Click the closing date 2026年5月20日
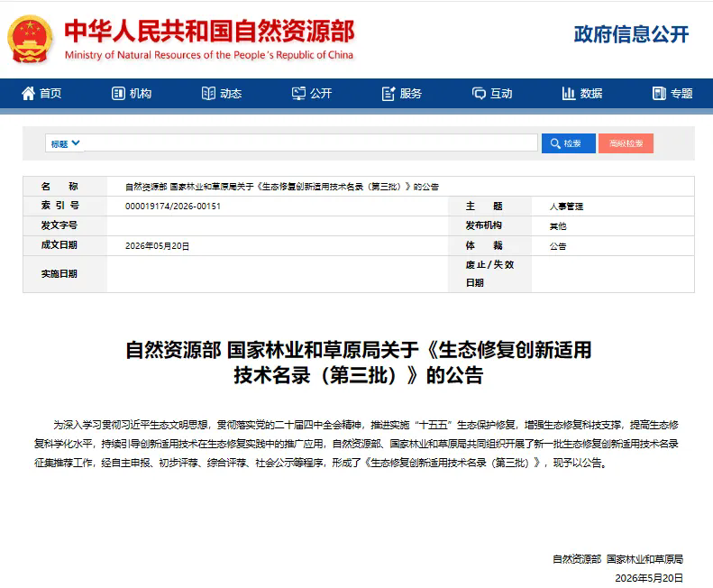Image resolution: width=713 pixels, height=588 pixels. pos(649,578)
